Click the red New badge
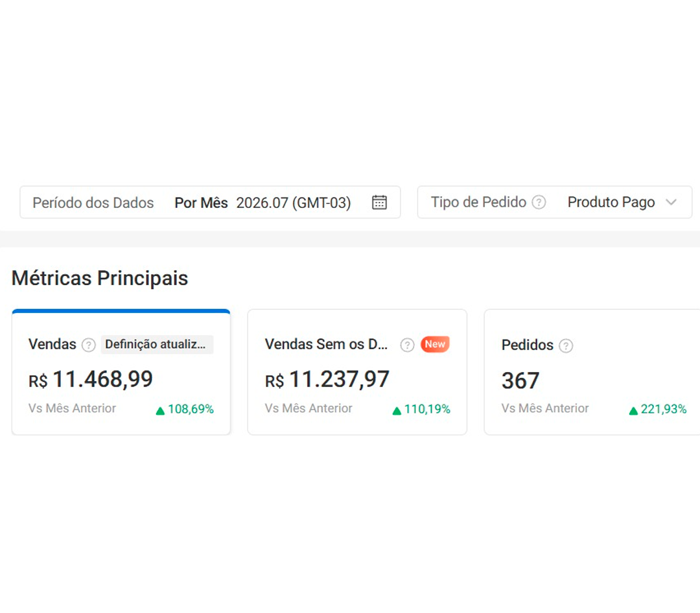The image size is (700, 613). [435, 344]
